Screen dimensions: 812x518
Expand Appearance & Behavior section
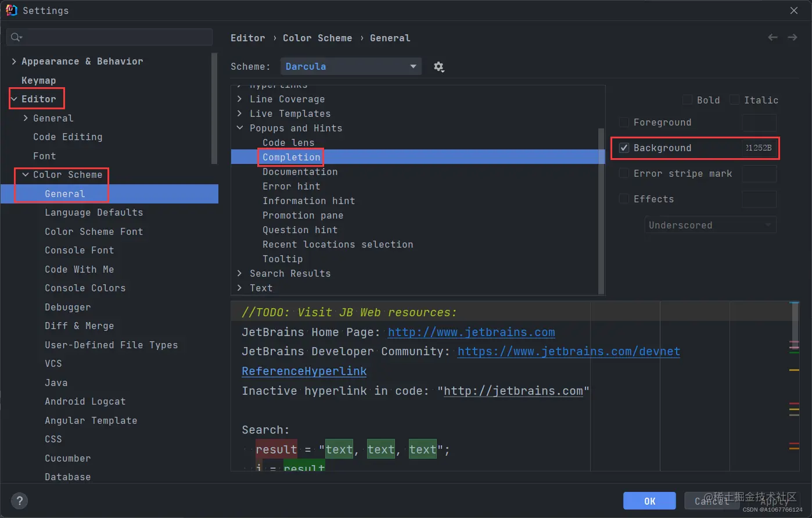[x=14, y=61]
